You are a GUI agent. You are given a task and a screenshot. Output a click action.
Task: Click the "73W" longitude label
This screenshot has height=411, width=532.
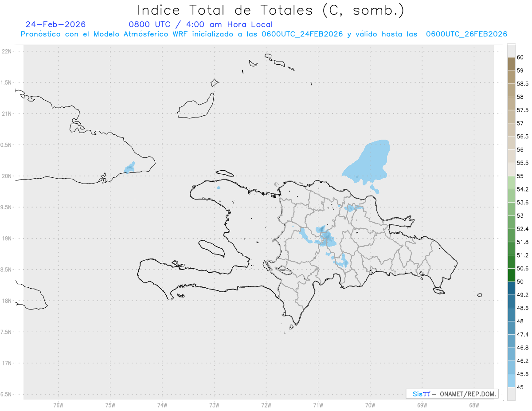[x=214, y=405]
